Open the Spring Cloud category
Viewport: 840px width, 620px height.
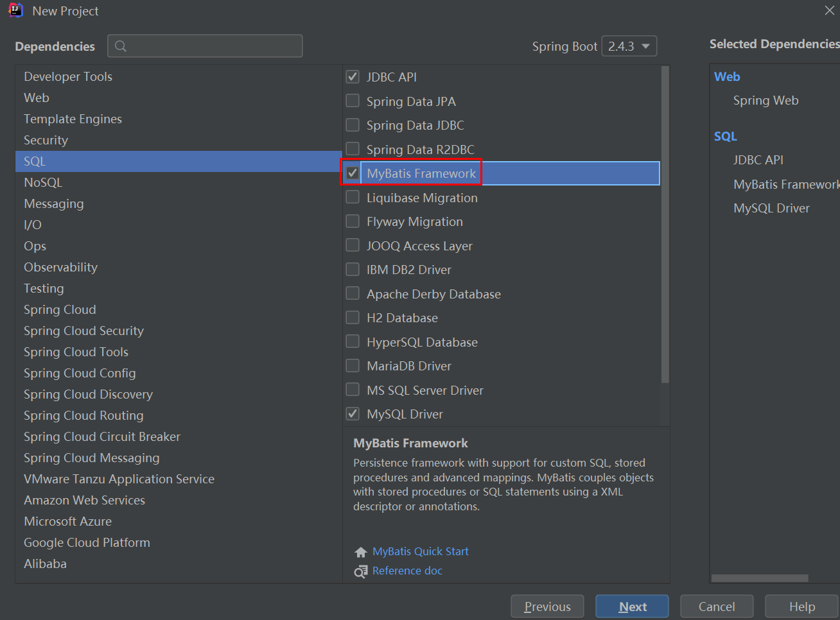click(179, 309)
